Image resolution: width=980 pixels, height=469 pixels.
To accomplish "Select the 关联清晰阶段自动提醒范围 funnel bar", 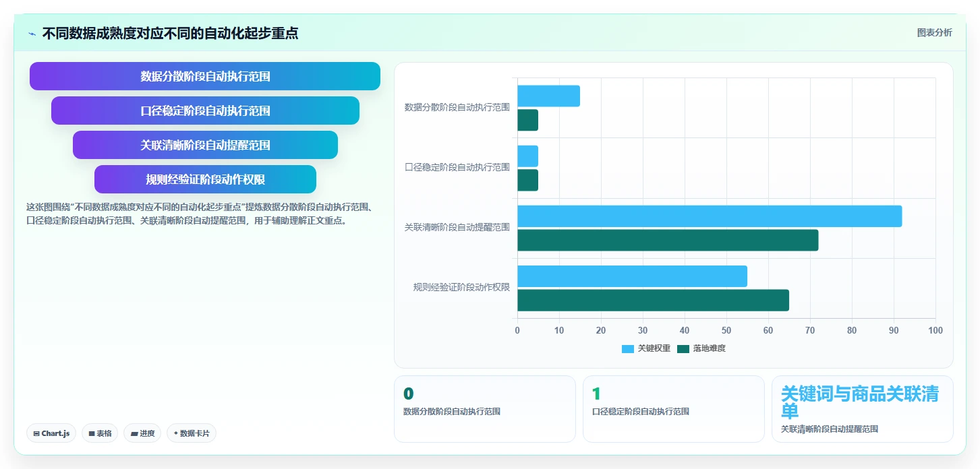I will coord(205,145).
